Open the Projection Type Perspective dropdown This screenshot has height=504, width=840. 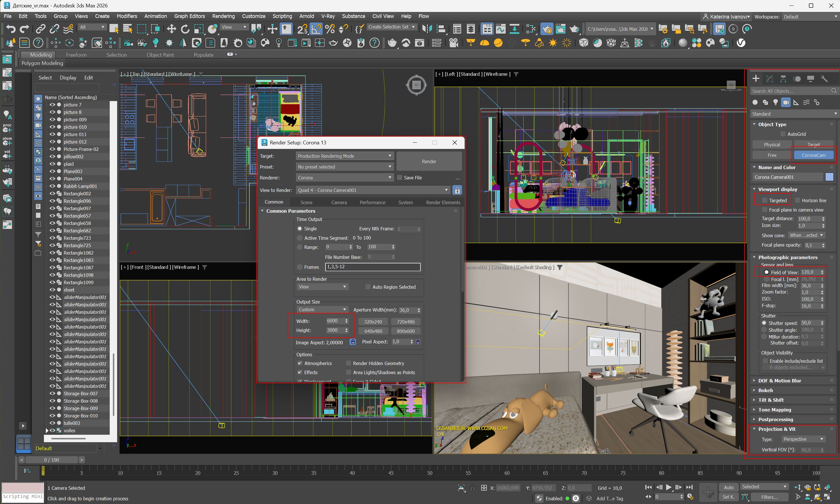[x=803, y=439]
